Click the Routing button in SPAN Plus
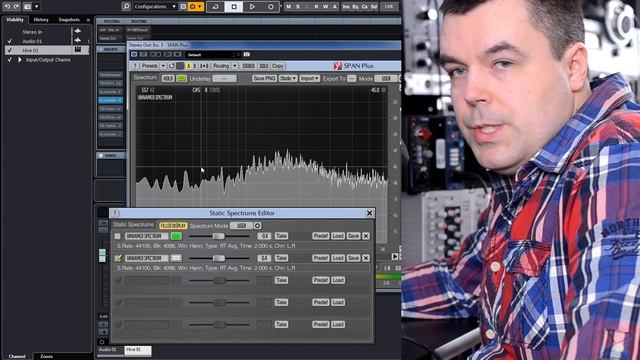 click(221, 66)
